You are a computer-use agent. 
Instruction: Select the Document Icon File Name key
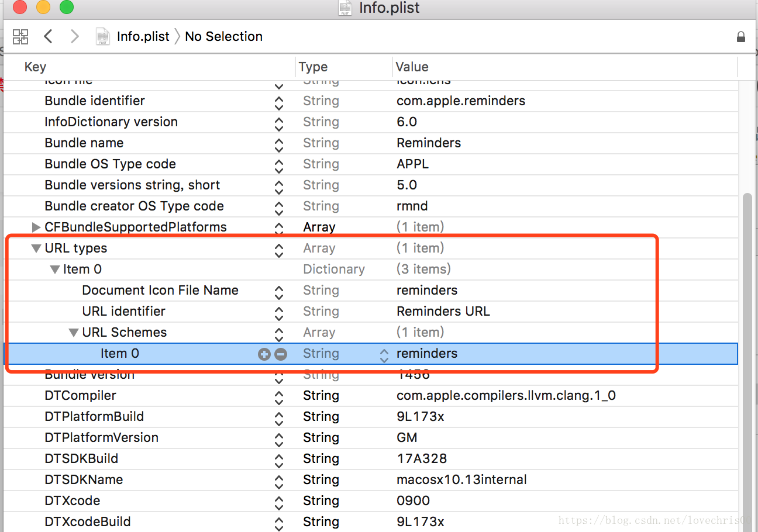tap(160, 290)
